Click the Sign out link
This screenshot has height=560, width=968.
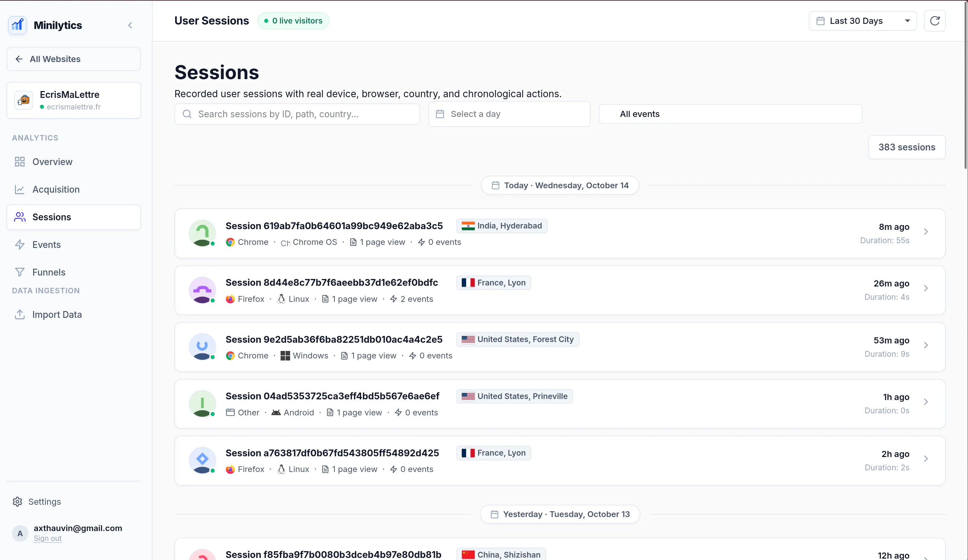click(x=48, y=538)
